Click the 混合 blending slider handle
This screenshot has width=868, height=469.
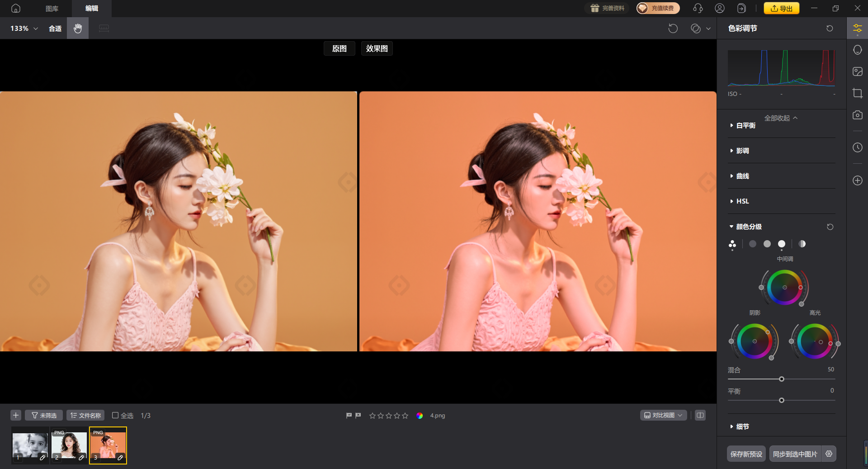tap(781, 379)
